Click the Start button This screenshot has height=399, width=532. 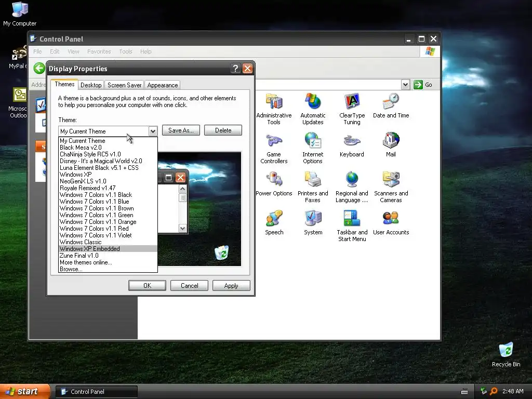pos(24,392)
